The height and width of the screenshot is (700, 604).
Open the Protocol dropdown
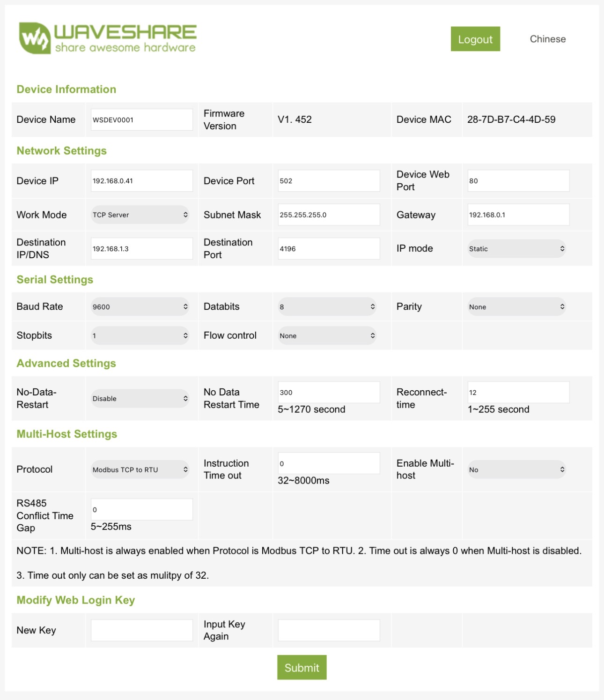tap(140, 469)
